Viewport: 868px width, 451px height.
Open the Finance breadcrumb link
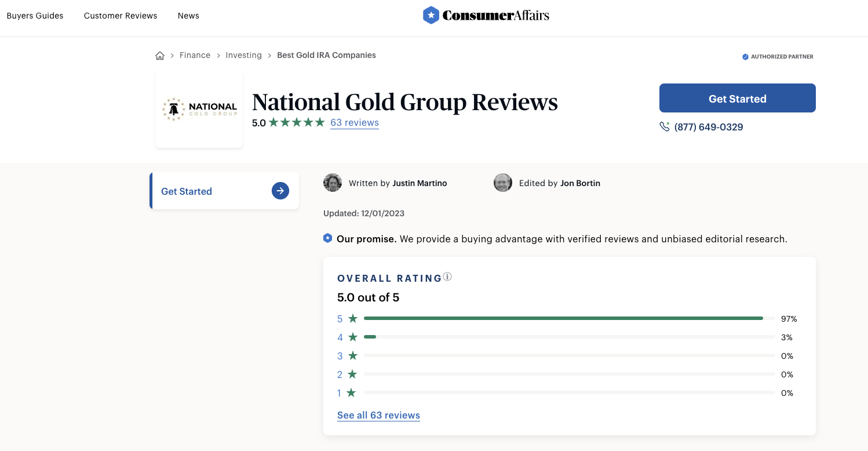pyautogui.click(x=195, y=55)
